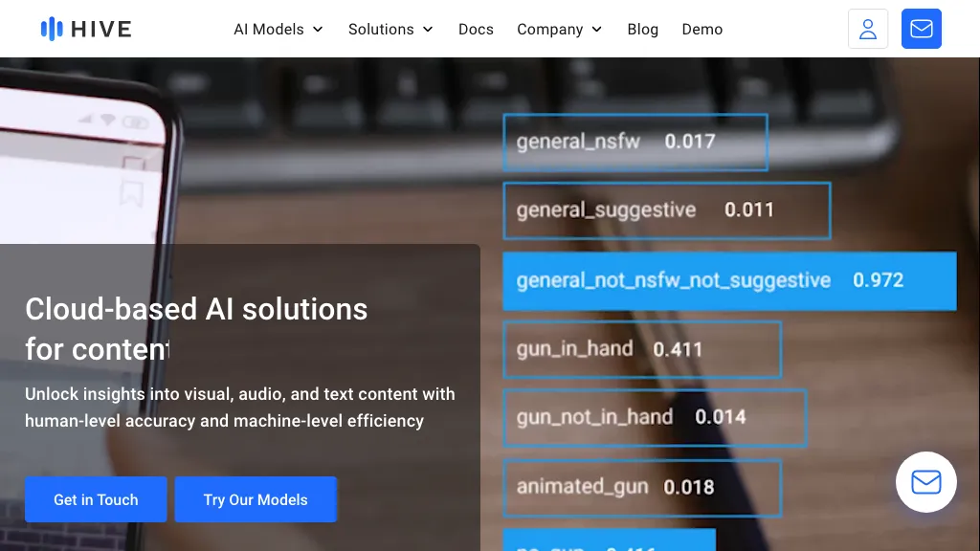
Task: Click the AI Models chevron arrow
Action: [x=317, y=30]
